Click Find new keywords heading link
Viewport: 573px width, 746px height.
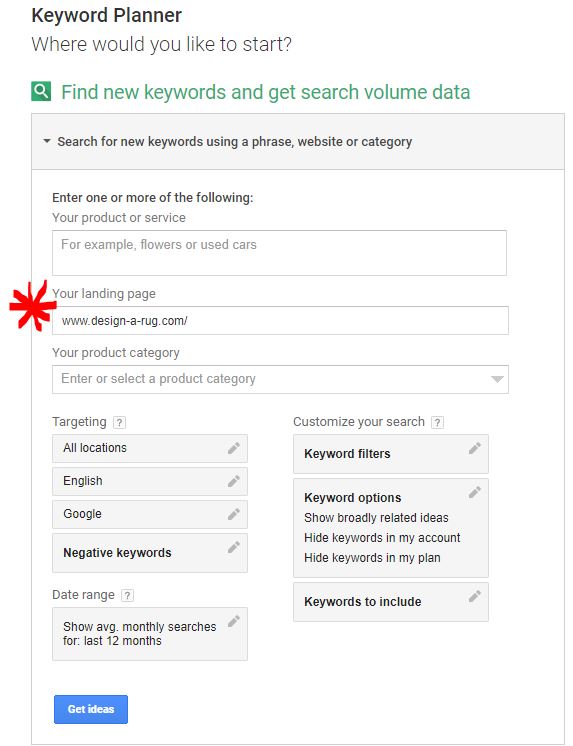coord(266,92)
